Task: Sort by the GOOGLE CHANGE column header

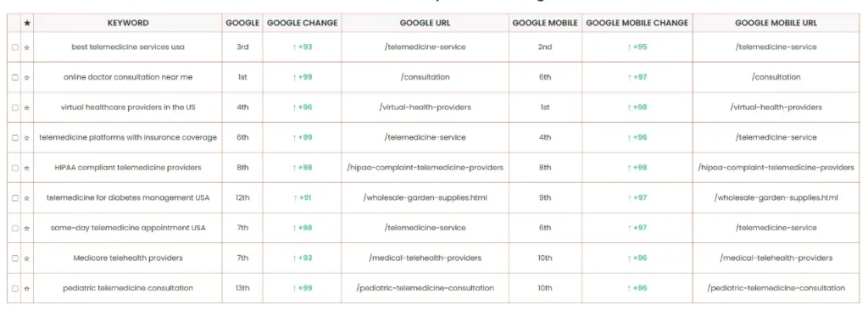Action: (x=303, y=23)
